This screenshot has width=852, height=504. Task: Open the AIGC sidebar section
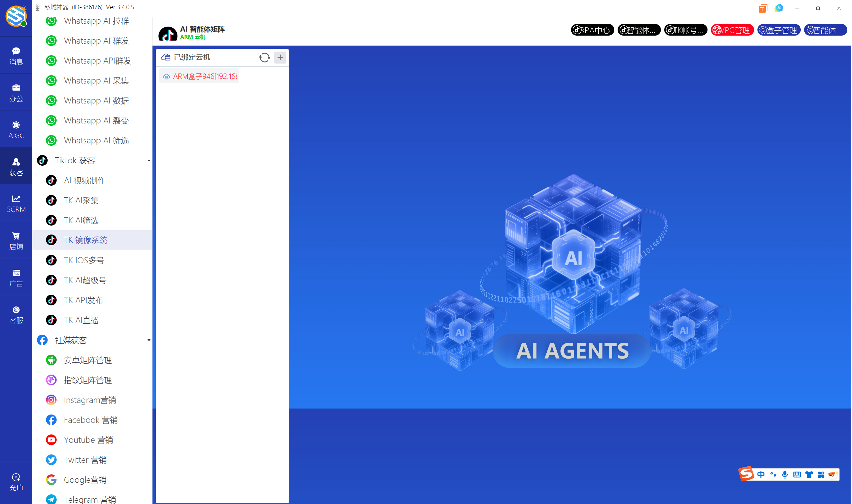[16, 130]
